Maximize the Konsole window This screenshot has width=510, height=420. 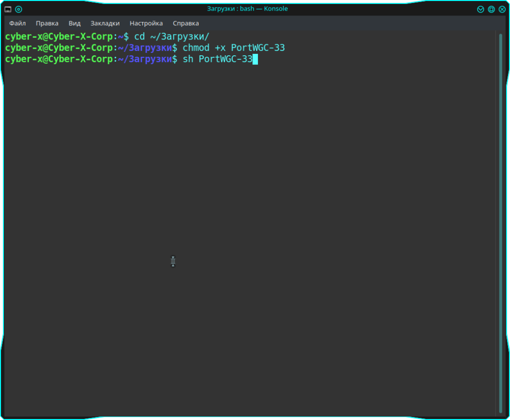491,9
